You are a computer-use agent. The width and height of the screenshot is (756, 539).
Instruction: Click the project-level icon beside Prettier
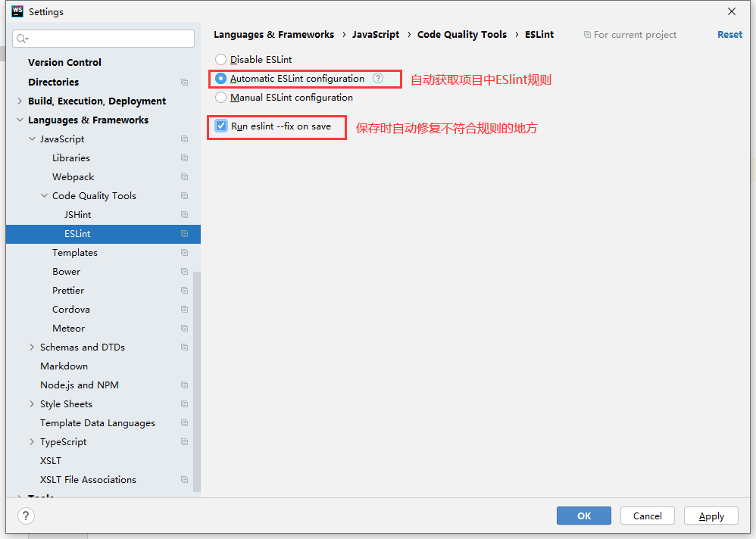coord(184,290)
